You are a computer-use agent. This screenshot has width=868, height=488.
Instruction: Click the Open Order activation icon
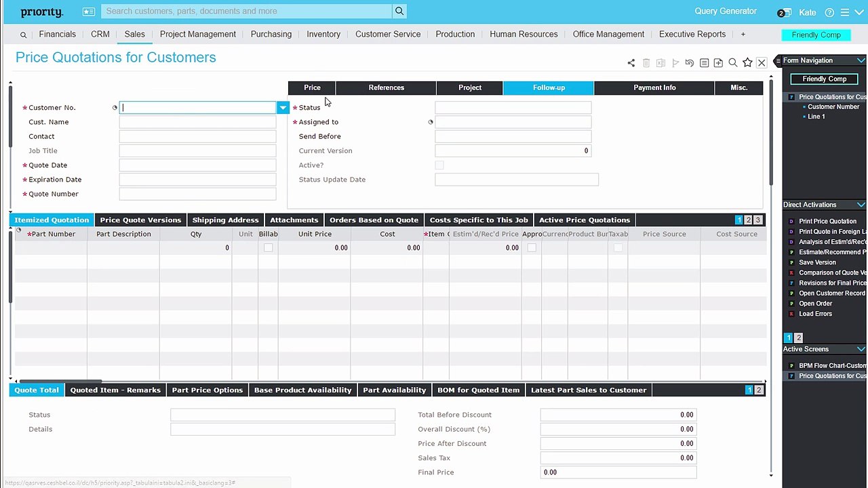tap(791, 304)
